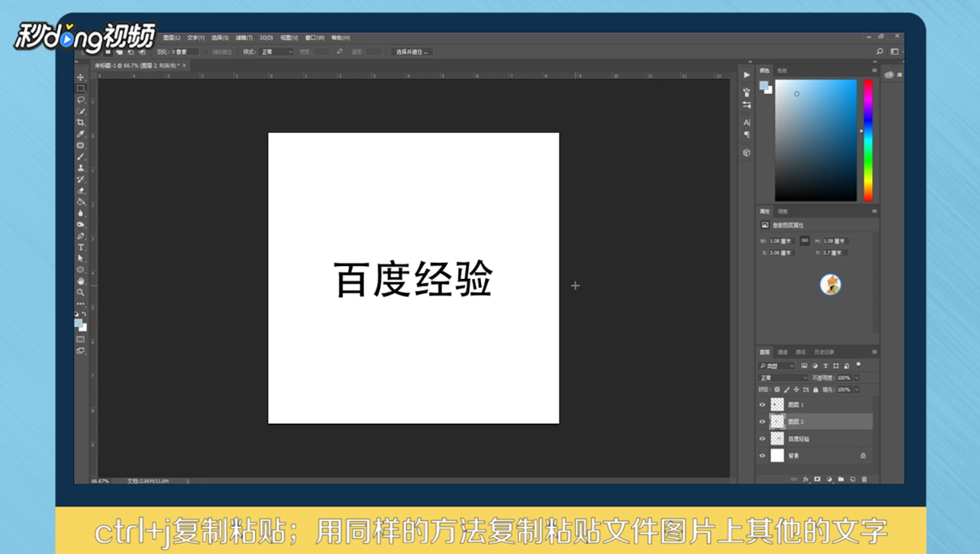Toggle lock all padlock icon
Screen dimensions: 980x554
pyautogui.click(x=816, y=389)
